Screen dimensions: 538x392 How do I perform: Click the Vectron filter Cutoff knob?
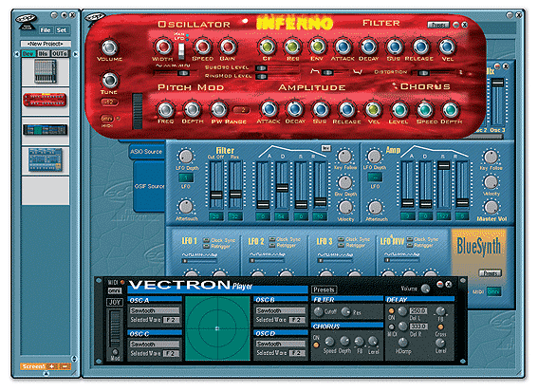[319, 311]
